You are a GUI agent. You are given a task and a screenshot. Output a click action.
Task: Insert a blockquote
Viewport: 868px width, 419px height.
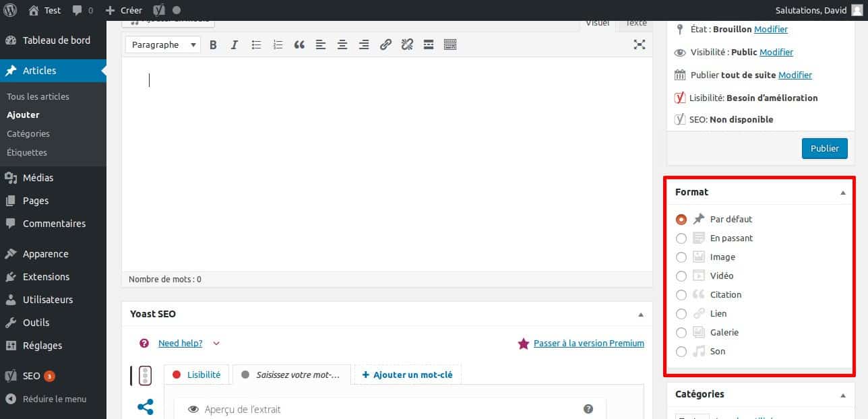[299, 44]
